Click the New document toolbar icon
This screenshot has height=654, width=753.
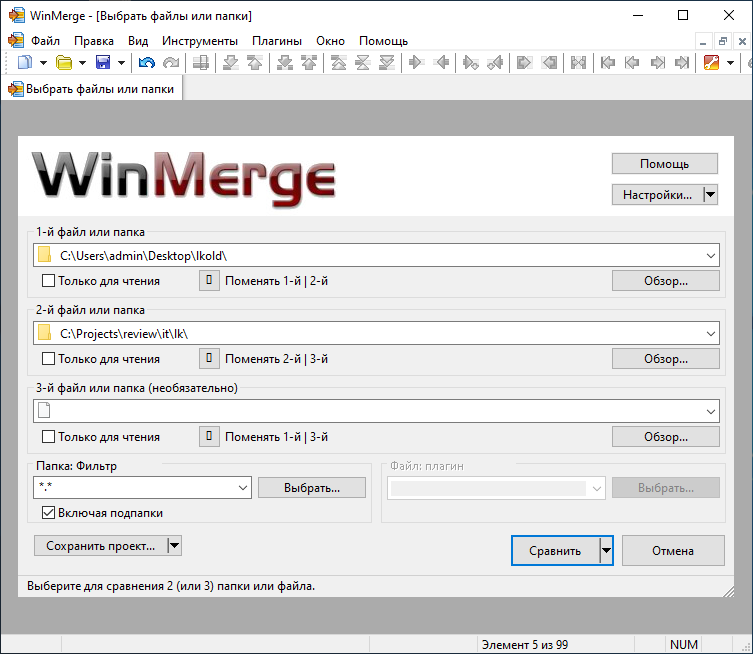(25, 63)
